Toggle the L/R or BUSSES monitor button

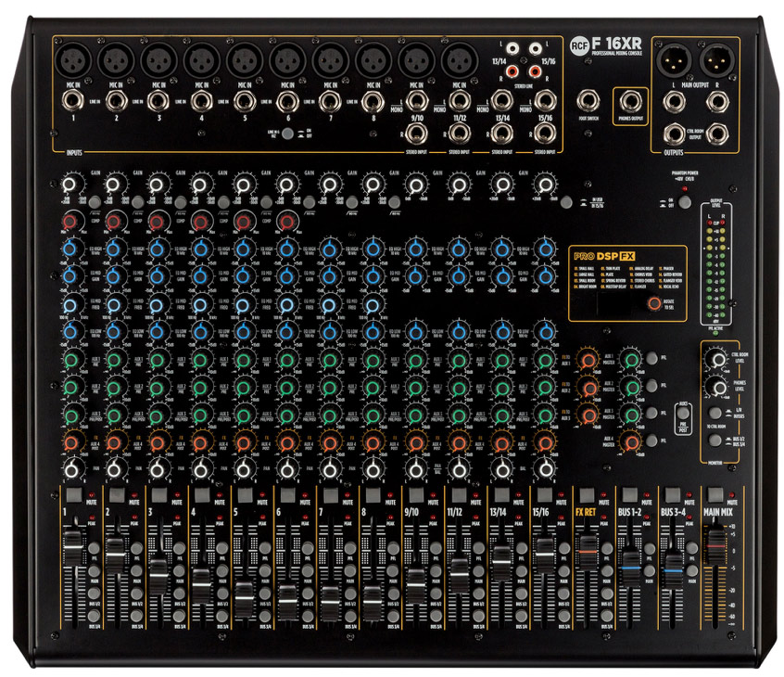[x=715, y=413]
